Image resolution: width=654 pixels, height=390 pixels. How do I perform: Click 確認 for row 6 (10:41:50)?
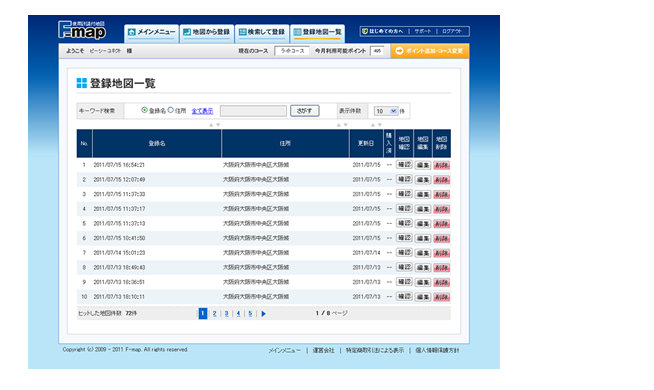pos(404,238)
